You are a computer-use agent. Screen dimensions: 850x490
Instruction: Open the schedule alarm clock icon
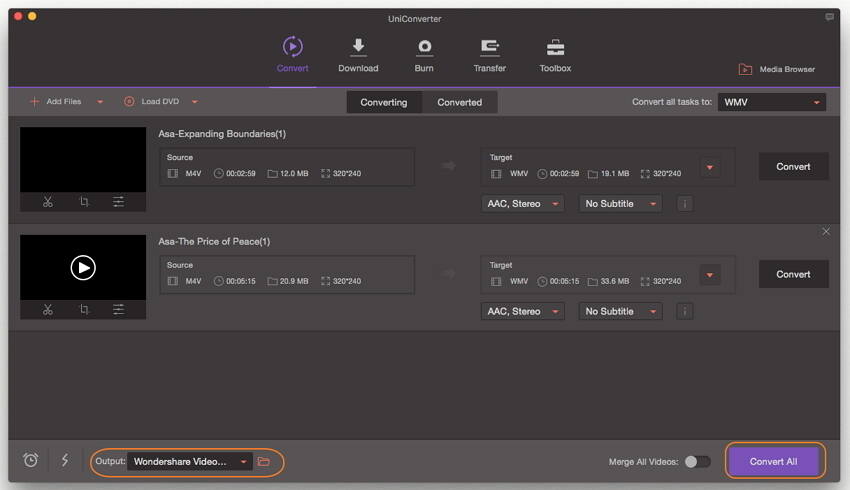point(31,460)
